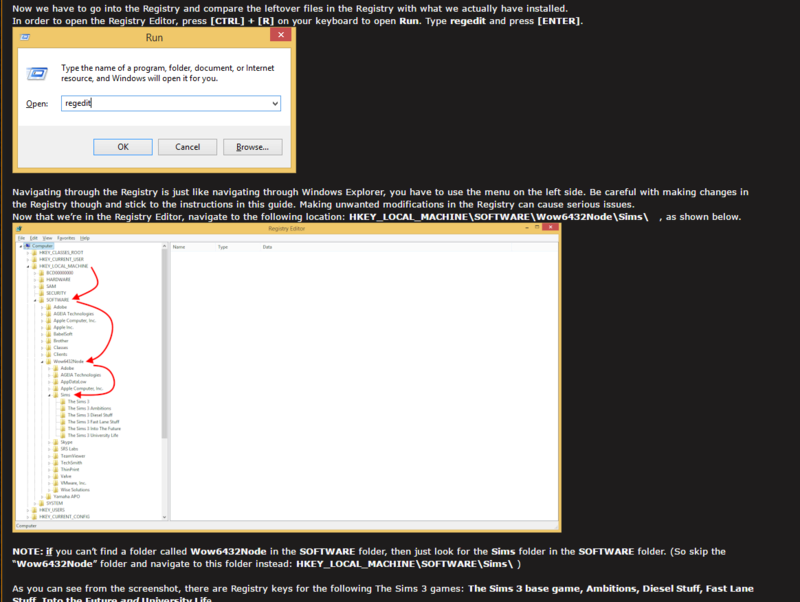Select the HKEY_CURRENT_CONFIG registry key
This screenshot has width=800, height=602.
click(64, 517)
